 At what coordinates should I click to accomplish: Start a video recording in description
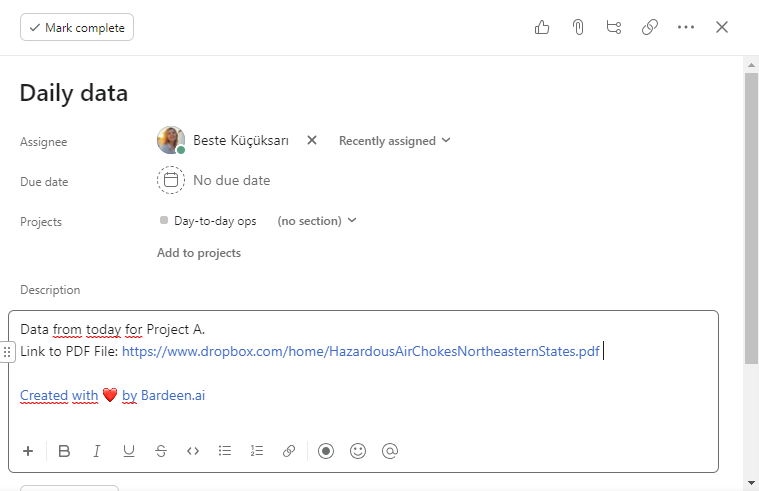326,451
